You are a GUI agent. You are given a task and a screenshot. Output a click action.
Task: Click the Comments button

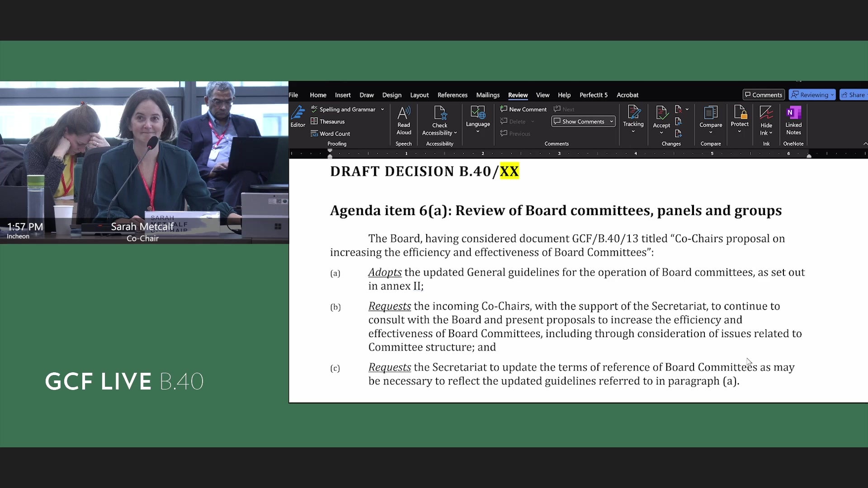pyautogui.click(x=764, y=95)
